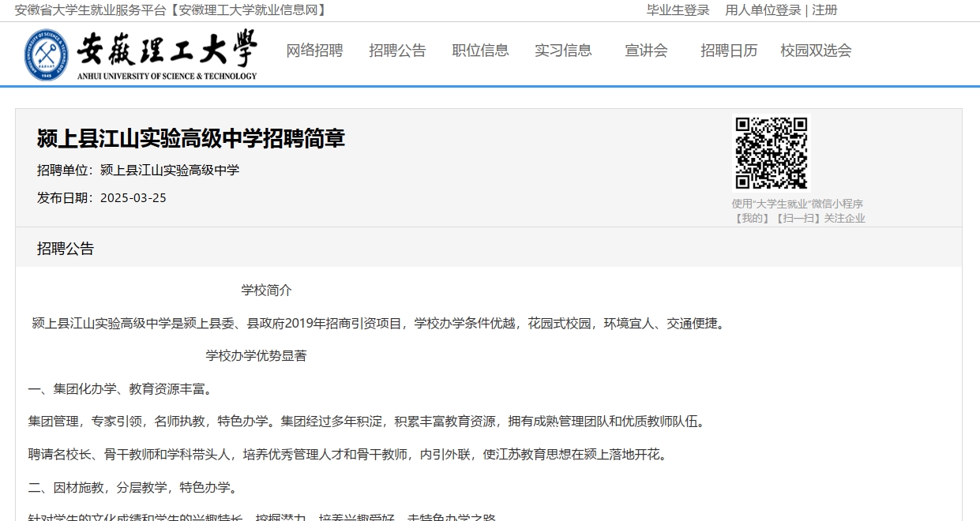Open the 职位信息 navigation item
Screen dimensions: 980x521
(480, 51)
